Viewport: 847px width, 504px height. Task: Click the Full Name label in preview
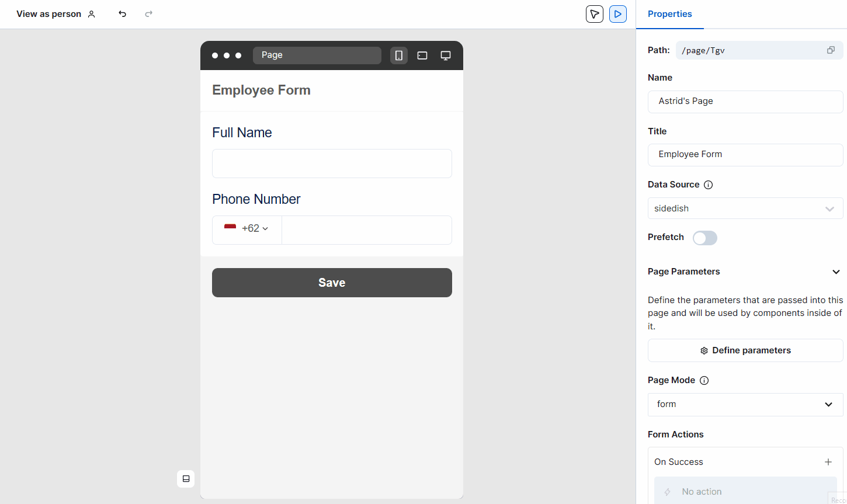click(242, 133)
